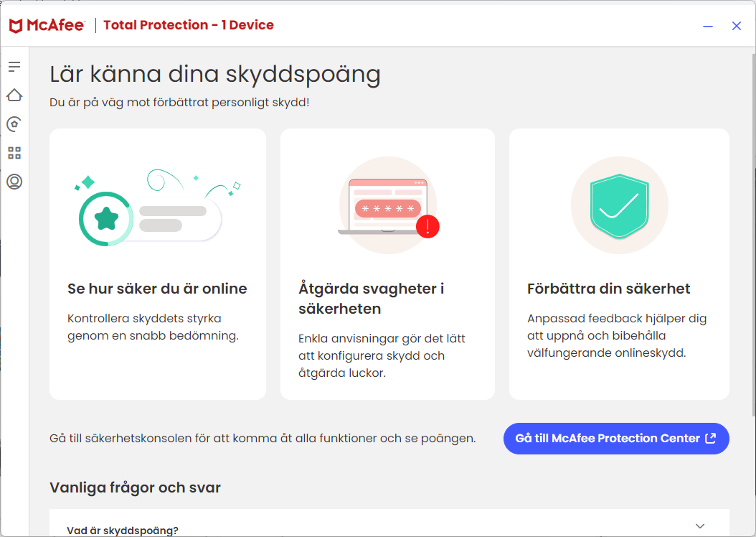
Task: Click "Gå till McAfee Protection Center"
Action: 615,438
